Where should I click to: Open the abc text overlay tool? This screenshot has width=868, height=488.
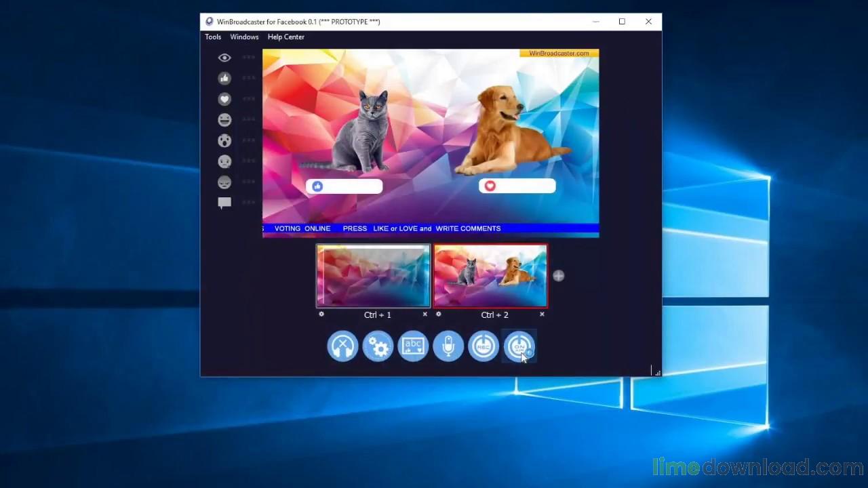413,346
